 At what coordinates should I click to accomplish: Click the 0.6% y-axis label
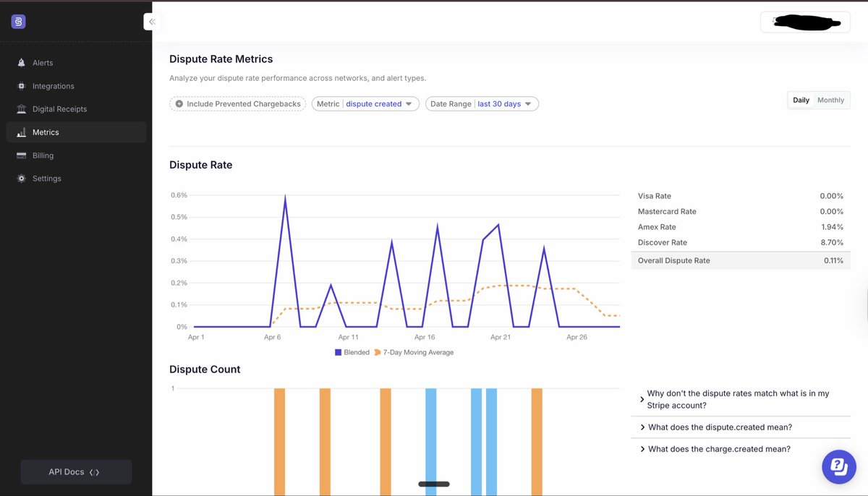[x=179, y=195]
